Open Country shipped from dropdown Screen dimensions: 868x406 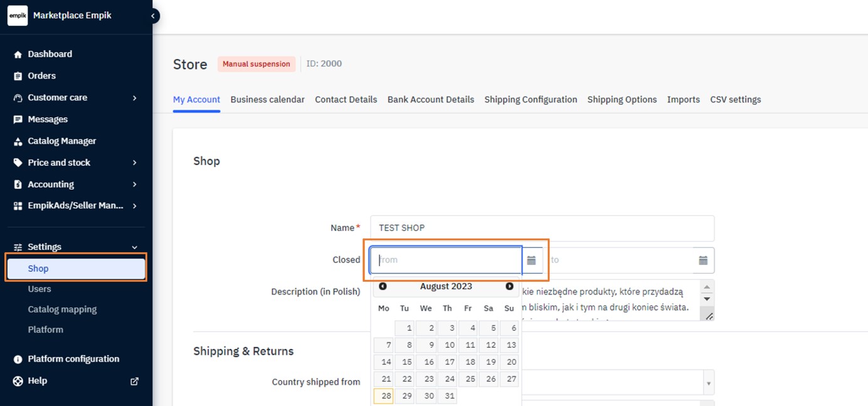click(x=708, y=382)
